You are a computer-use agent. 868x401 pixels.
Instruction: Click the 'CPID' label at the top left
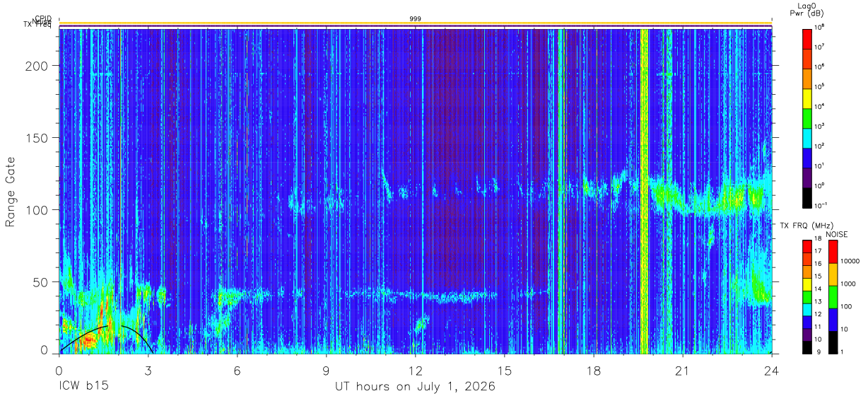[42, 19]
